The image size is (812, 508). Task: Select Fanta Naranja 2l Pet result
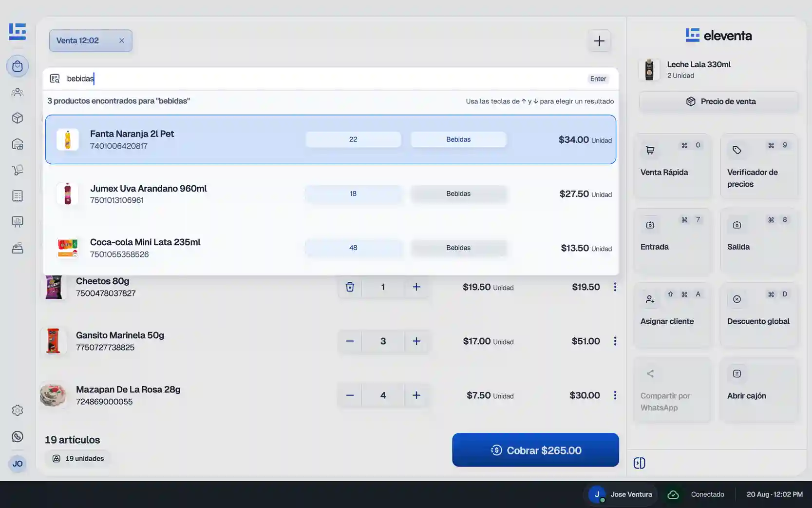(331, 139)
